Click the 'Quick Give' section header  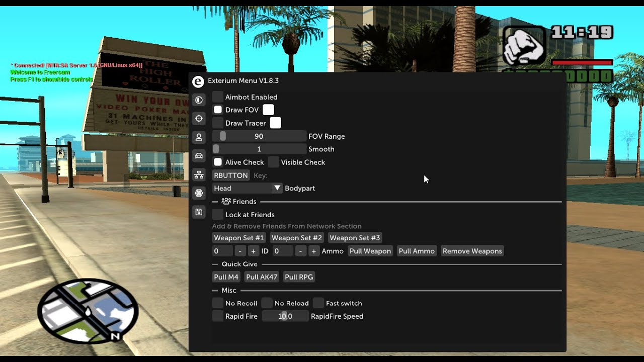(239, 264)
